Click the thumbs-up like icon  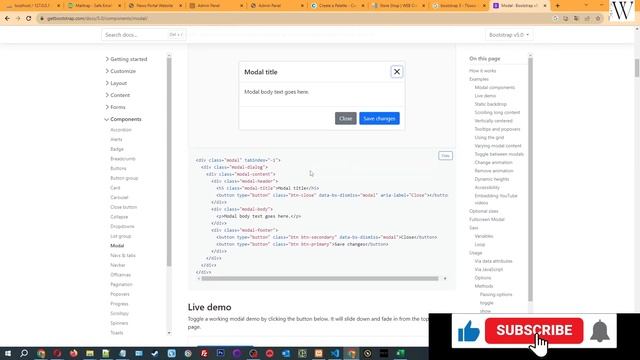tap(469, 331)
